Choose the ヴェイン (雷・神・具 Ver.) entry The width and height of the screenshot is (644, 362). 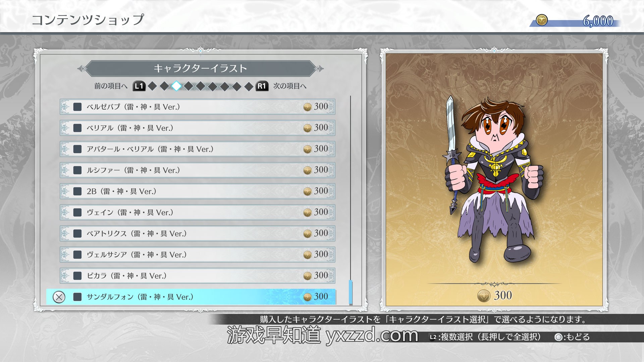[x=198, y=213]
